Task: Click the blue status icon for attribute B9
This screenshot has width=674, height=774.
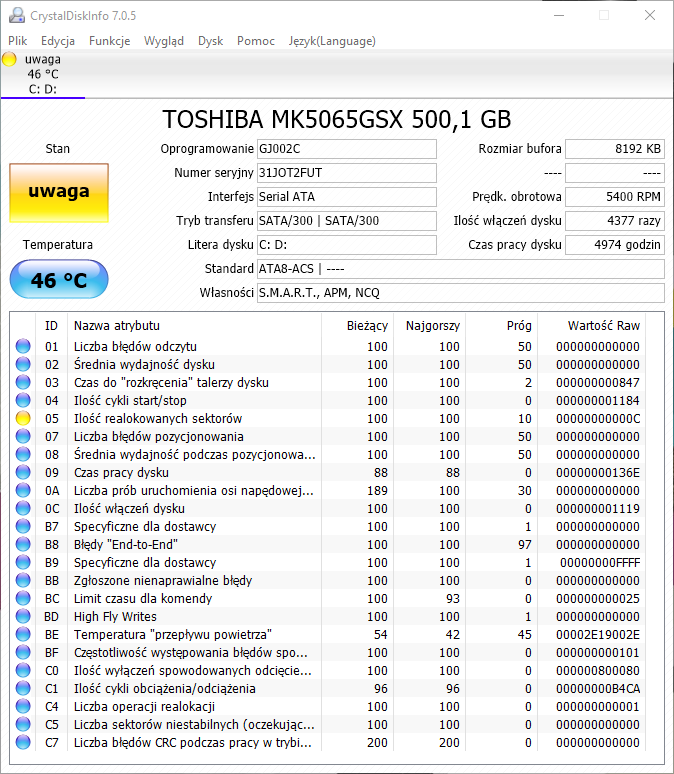Action: click(23, 562)
